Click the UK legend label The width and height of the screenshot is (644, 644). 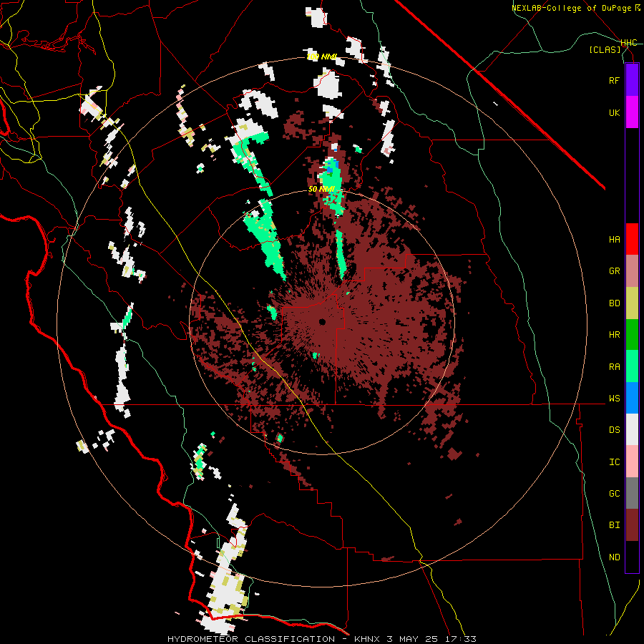pos(614,112)
